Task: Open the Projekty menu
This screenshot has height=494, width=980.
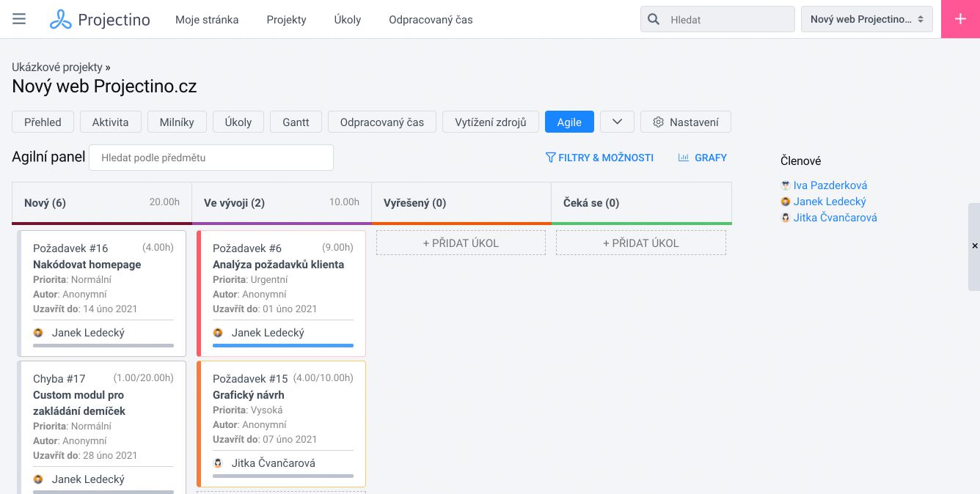Action: (x=286, y=20)
